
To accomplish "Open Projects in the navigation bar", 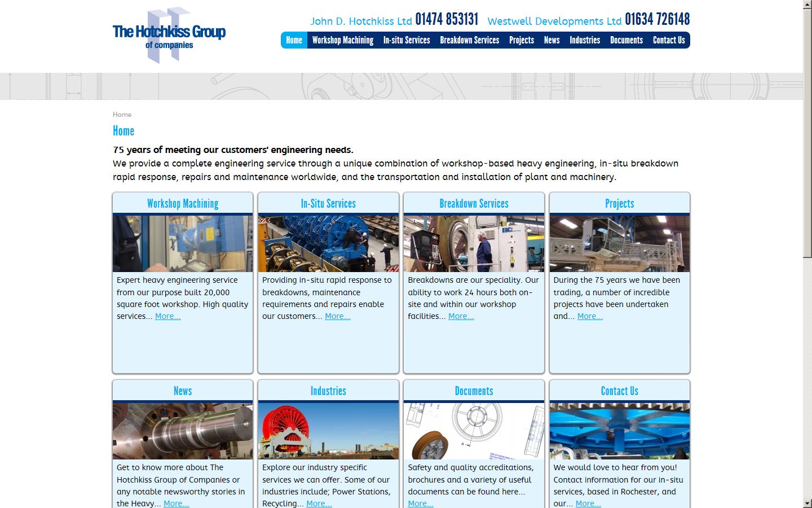I will pyautogui.click(x=522, y=40).
